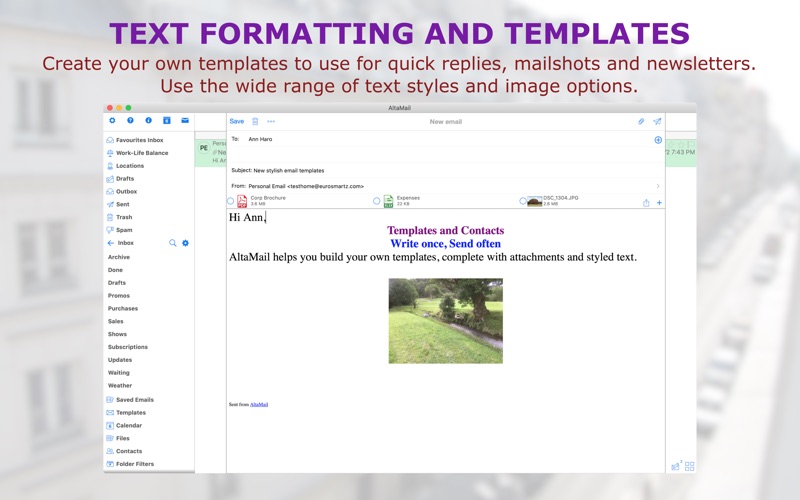The image size is (800, 500).
Task: Open the Promos subfolder
Action: pos(119,295)
